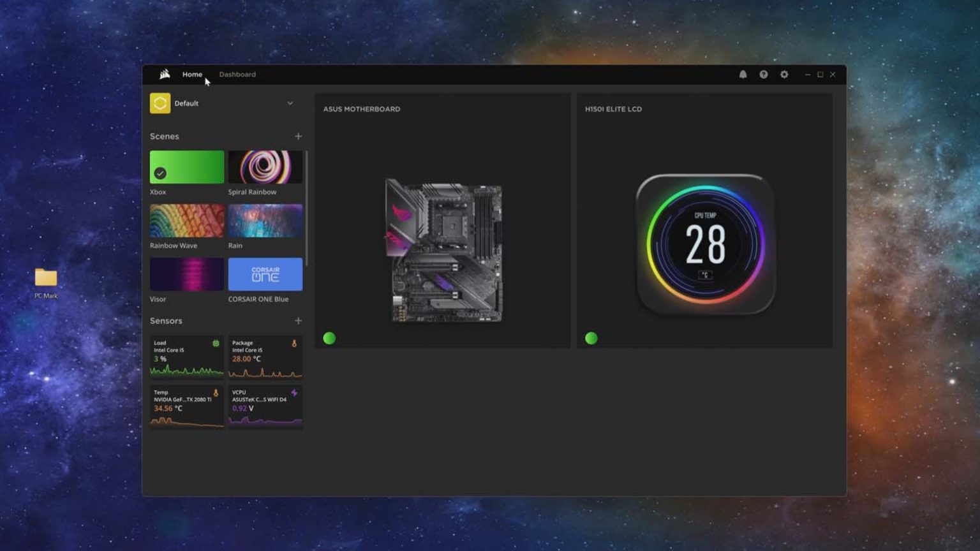Add a new sensor with plus icon
980x551 pixels.
298,321
